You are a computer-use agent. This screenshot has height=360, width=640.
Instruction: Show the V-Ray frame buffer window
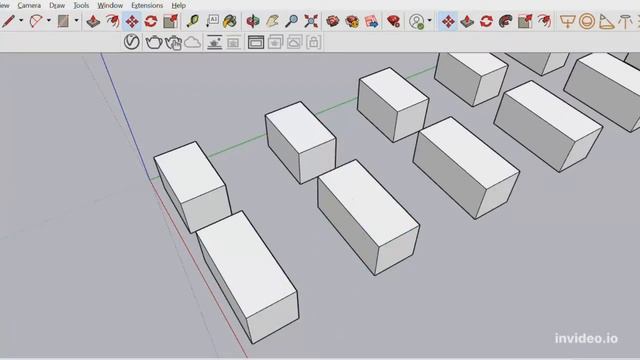[256, 42]
